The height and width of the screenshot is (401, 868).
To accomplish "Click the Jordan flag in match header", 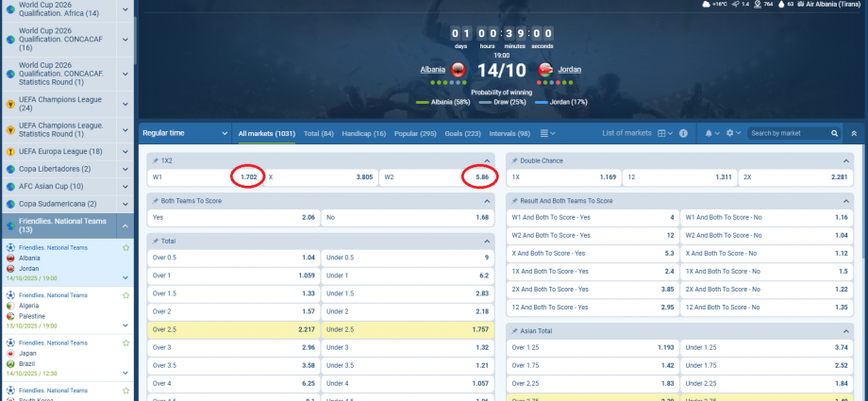I will click(x=544, y=70).
